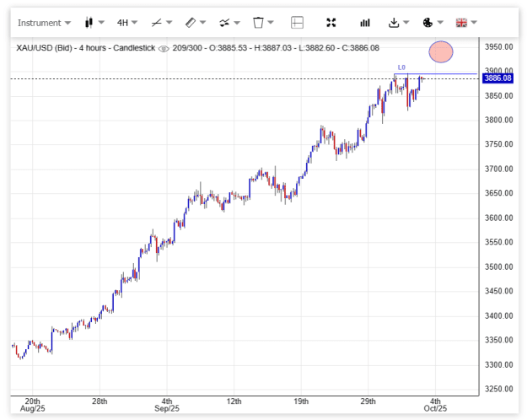Screen dimensions: 527x420
Task: Click the volume bars icon
Action: coord(365,23)
